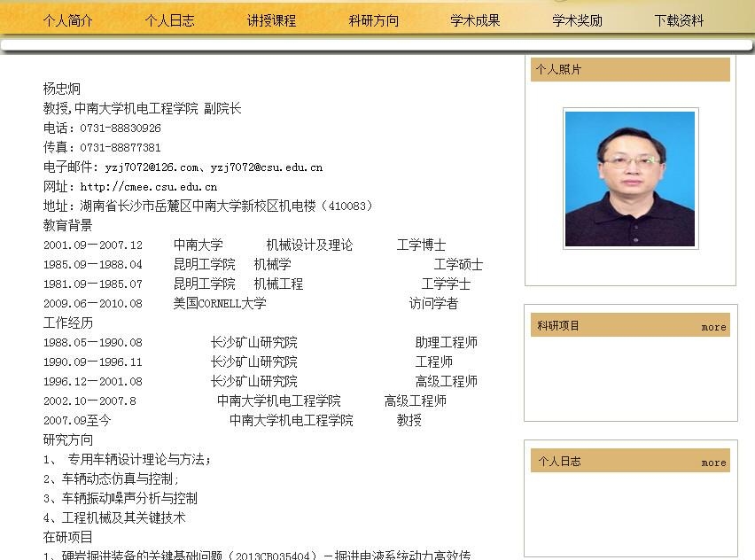Click the 科研项目 panel title
The image size is (755, 560).
(x=558, y=326)
